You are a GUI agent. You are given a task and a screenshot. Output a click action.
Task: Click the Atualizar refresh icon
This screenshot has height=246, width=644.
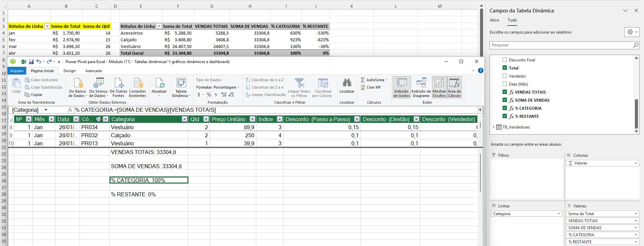(159, 83)
